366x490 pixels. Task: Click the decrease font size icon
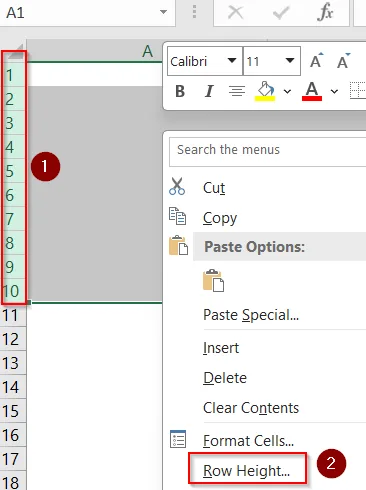click(x=343, y=61)
